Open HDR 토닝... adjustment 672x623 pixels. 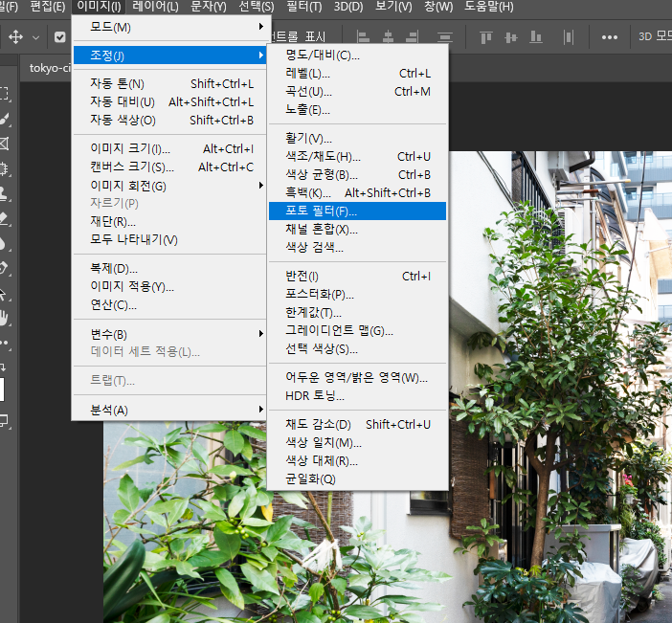[x=357, y=395]
